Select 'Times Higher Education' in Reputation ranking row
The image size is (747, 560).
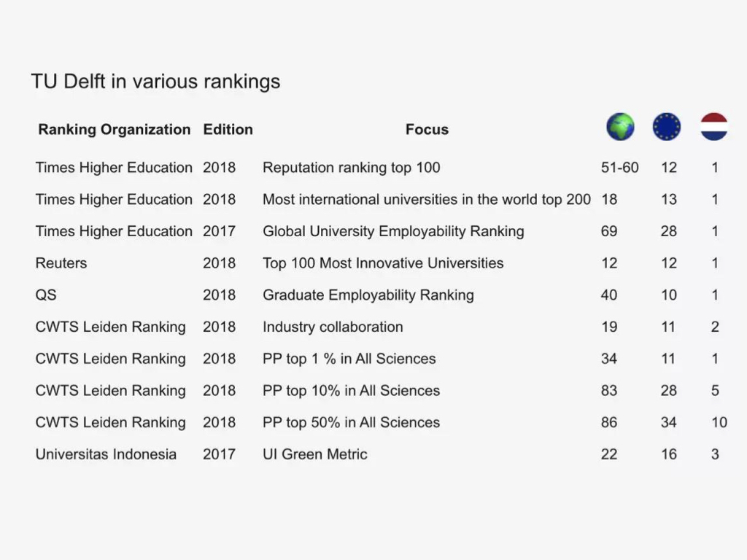(114, 168)
